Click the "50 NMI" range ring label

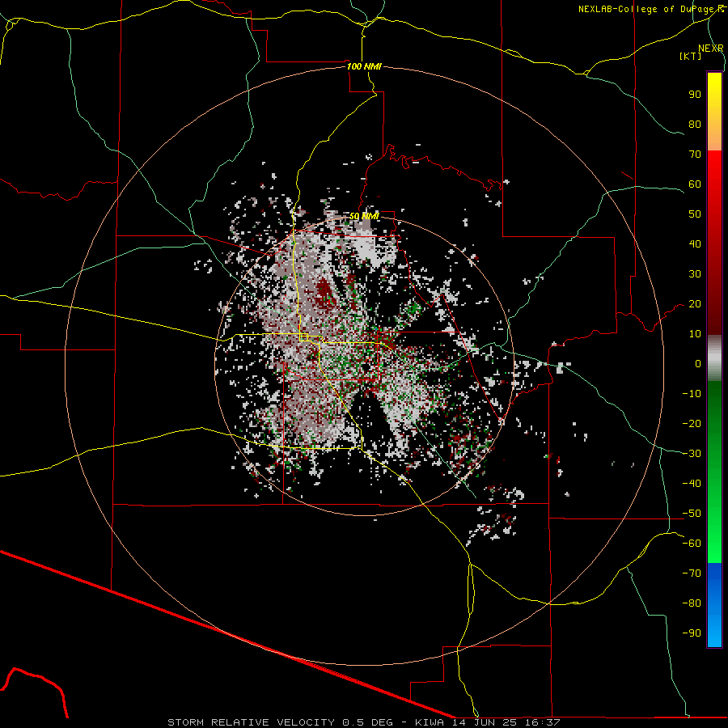[x=364, y=216]
